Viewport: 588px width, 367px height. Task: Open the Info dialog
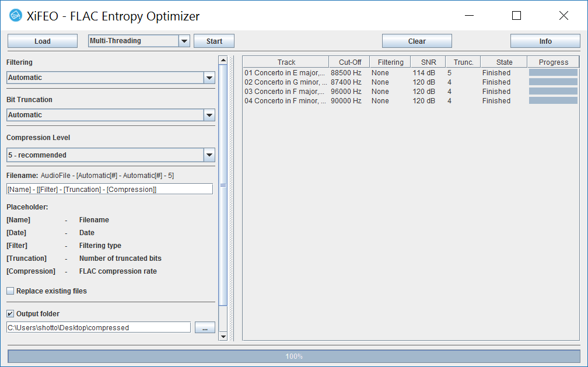[x=545, y=41]
